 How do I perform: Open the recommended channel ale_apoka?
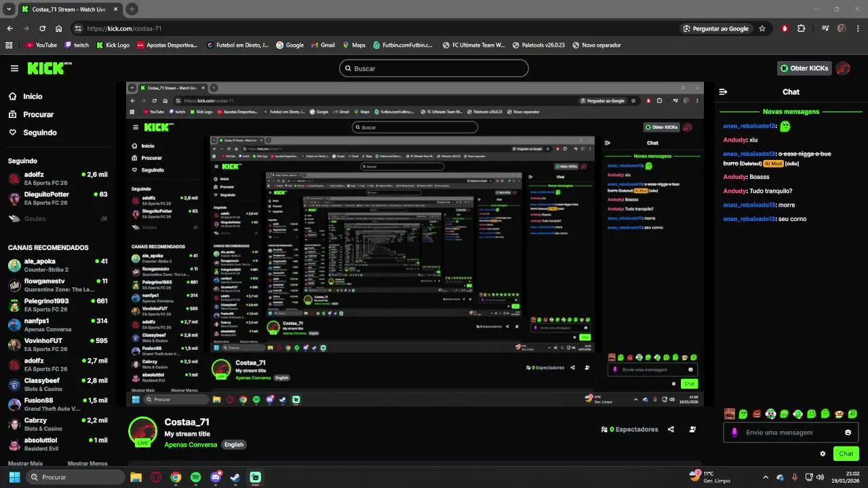point(57,265)
